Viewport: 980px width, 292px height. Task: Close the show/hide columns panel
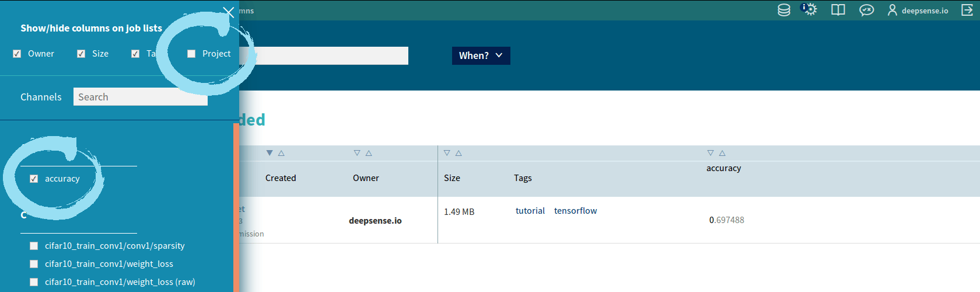(x=229, y=12)
